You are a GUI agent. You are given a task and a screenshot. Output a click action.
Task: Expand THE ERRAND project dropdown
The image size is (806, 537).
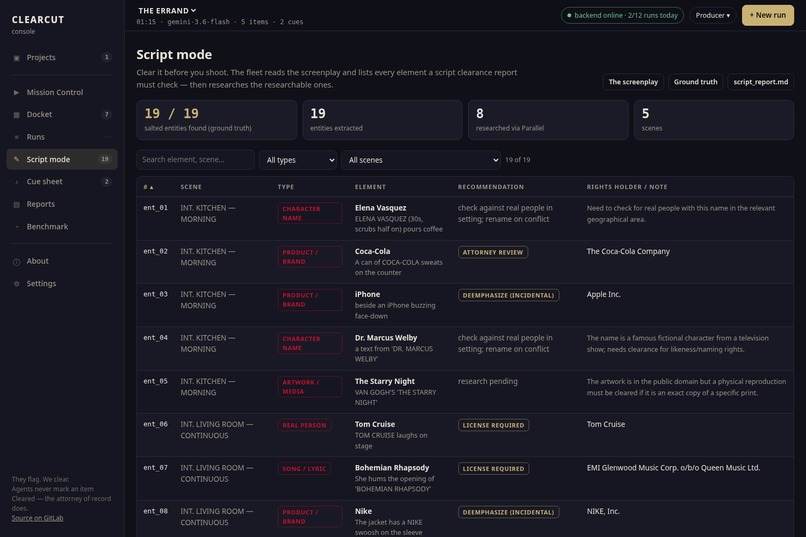pos(167,10)
